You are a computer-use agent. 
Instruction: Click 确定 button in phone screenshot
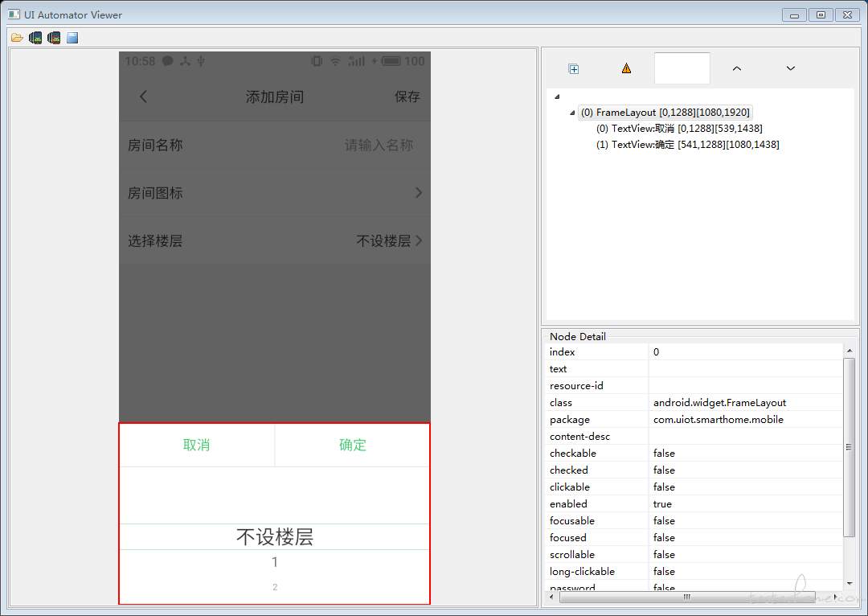[352, 445]
